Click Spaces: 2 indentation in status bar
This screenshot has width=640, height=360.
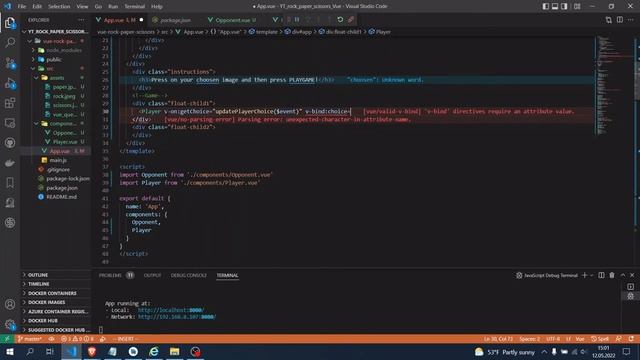pos(529,339)
